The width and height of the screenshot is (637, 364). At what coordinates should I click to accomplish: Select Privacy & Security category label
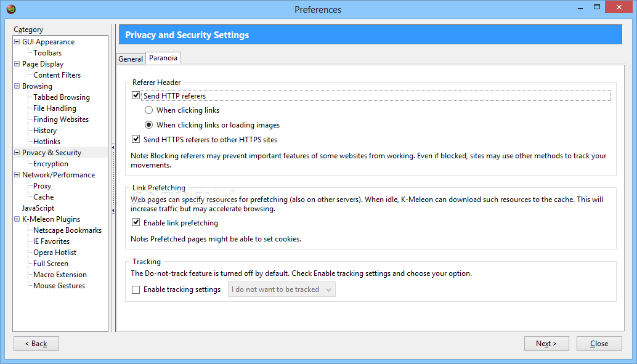(x=52, y=153)
